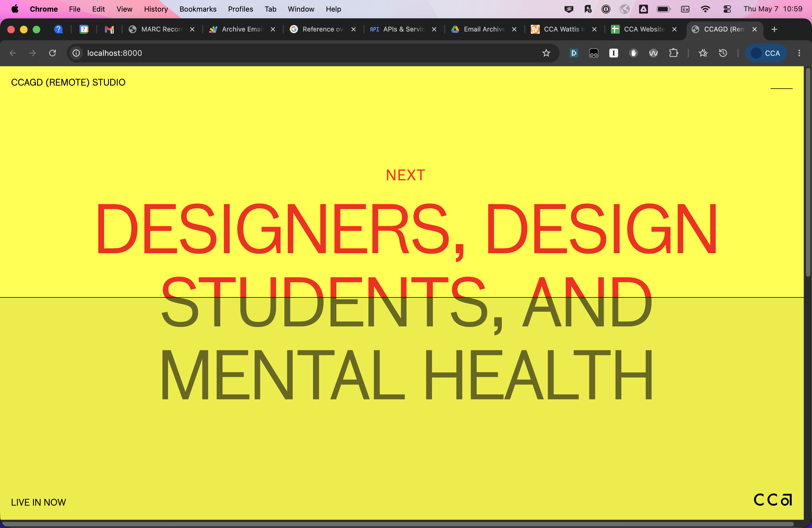This screenshot has width=812, height=528.
Task: Open Chrome three-dot menu
Action: [x=799, y=53]
